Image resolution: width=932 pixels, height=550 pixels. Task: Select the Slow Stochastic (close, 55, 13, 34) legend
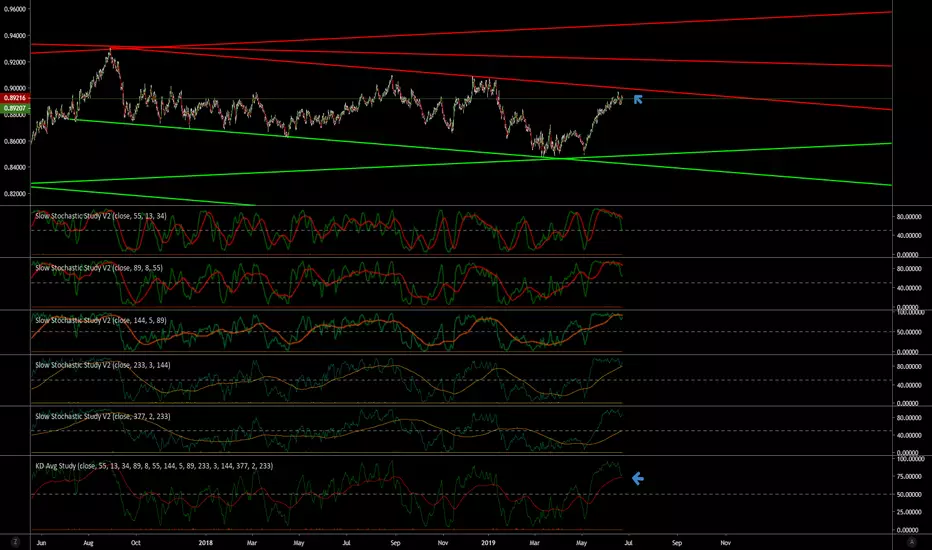[x=100, y=216]
